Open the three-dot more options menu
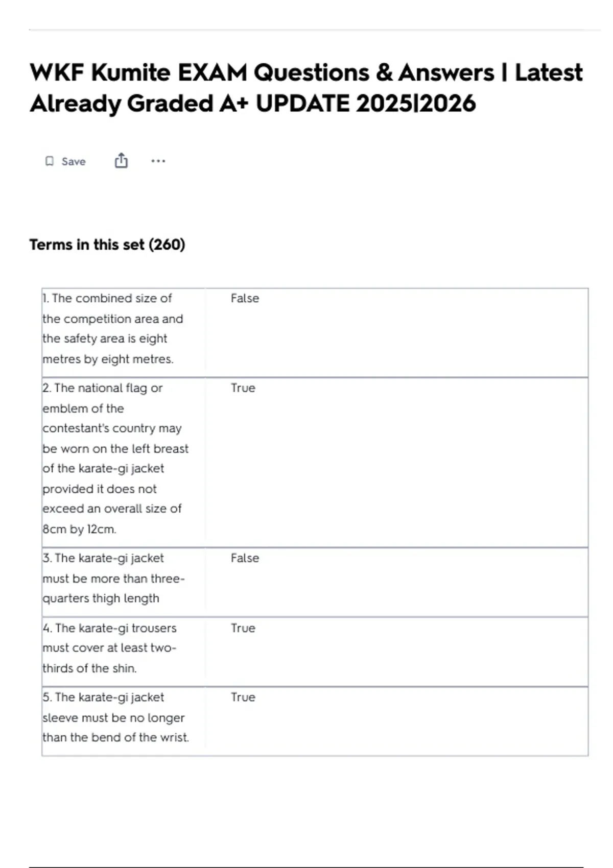The height and width of the screenshot is (868, 613). click(158, 161)
